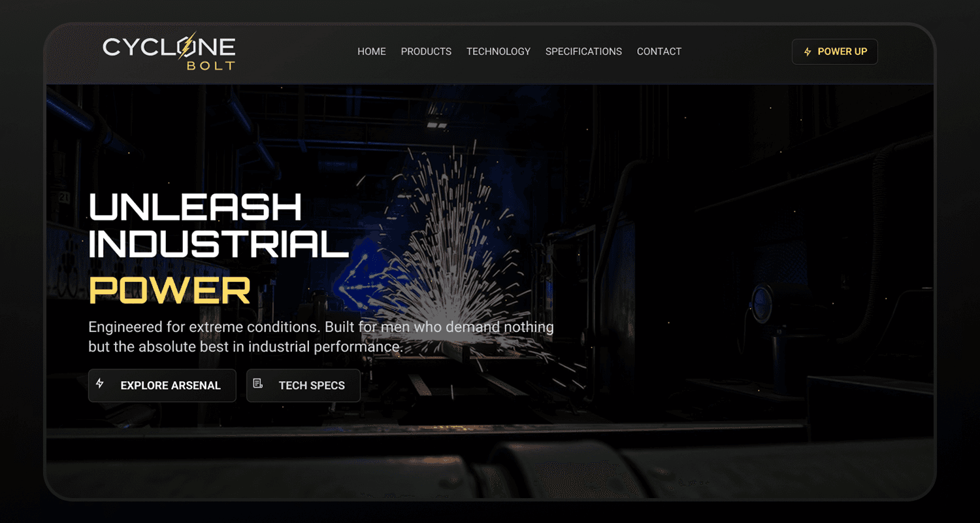This screenshot has width=980, height=523.
Task: Open the PRODUCTS navigation item
Action: coord(426,51)
